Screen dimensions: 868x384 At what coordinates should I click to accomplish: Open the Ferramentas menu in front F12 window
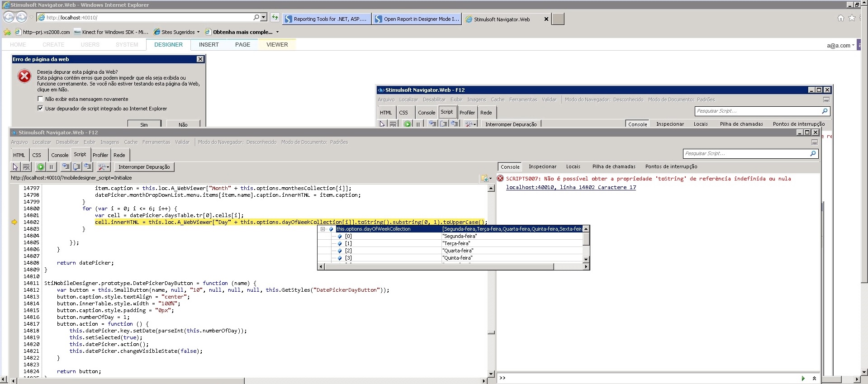click(x=156, y=142)
